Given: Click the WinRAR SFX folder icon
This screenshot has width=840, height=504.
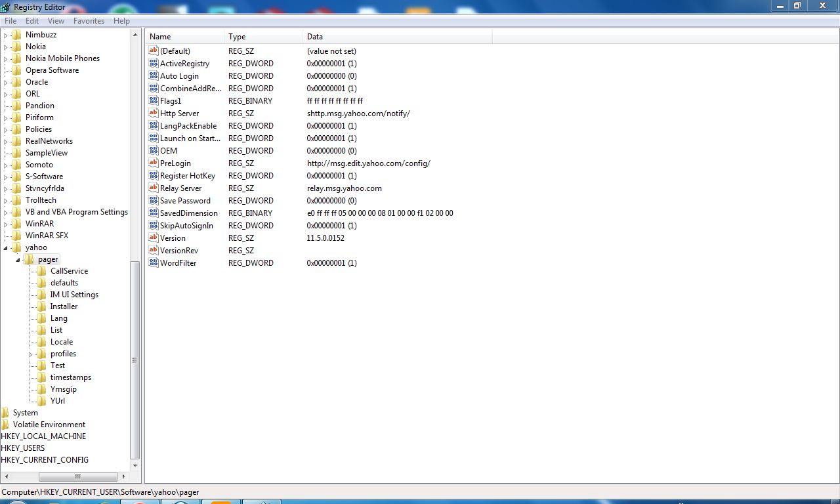Looking at the screenshot, I should pos(17,236).
